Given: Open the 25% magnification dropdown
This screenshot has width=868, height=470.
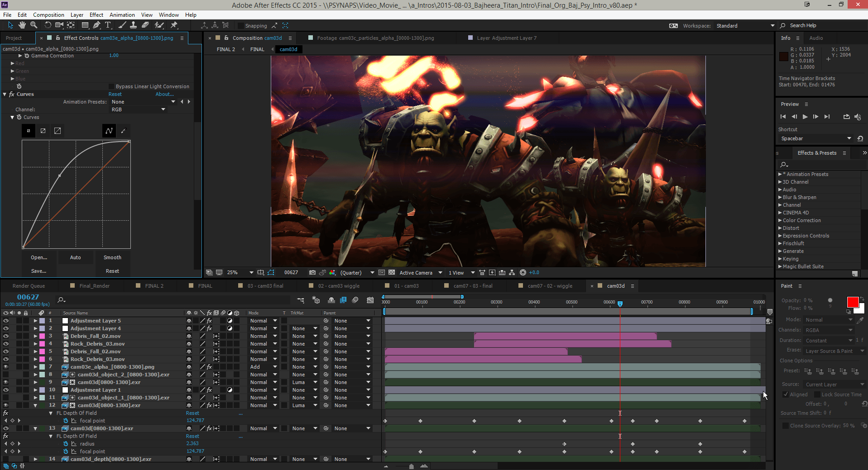Looking at the screenshot, I should click(x=240, y=272).
